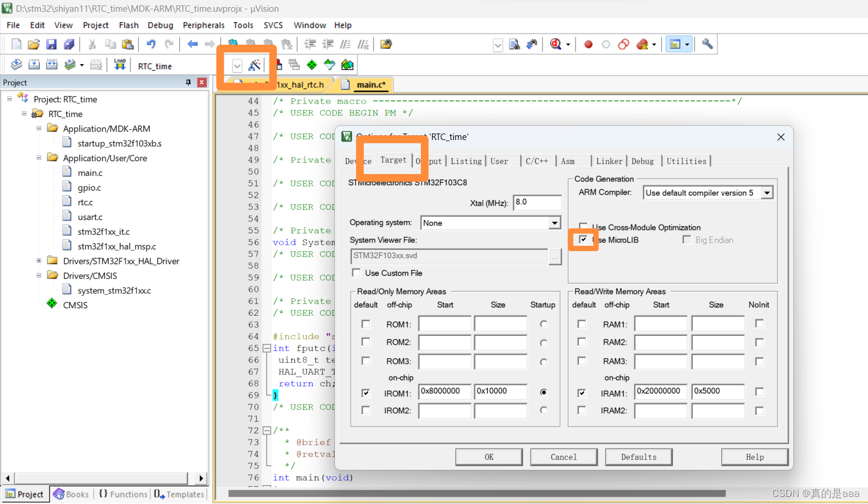Click the Help button in the dialog
Screen dimensions: 868x504
pos(755,457)
